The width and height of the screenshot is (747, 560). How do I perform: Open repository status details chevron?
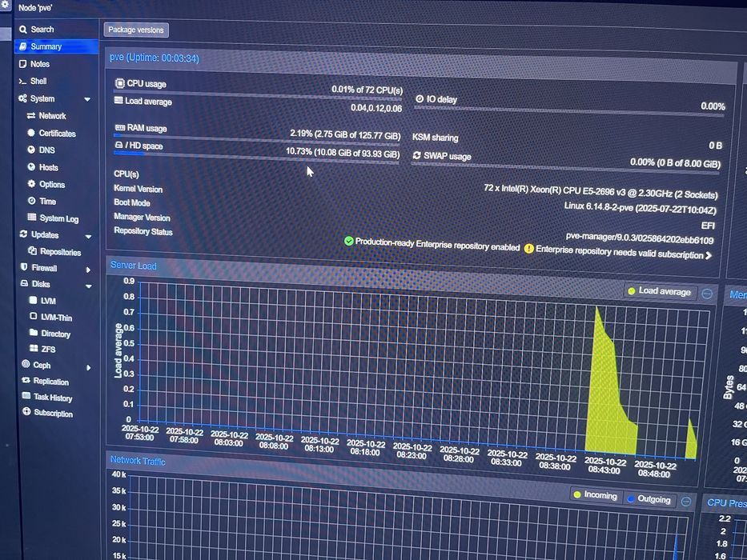[x=709, y=256]
